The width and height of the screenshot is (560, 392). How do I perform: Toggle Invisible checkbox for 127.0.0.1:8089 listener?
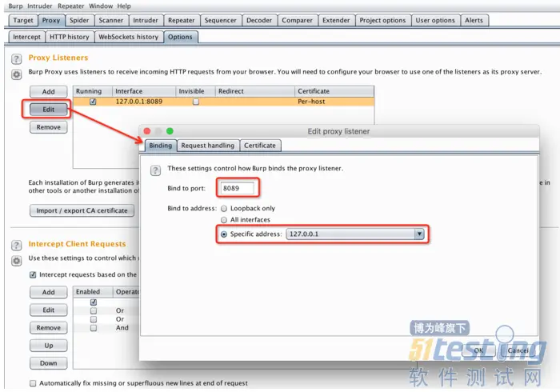(196, 102)
